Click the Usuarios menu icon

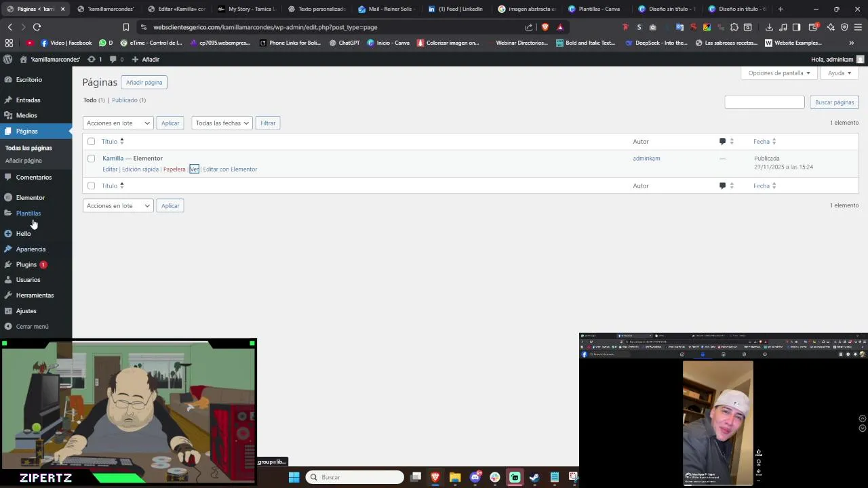pyautogui.click(x=8, y=279)
